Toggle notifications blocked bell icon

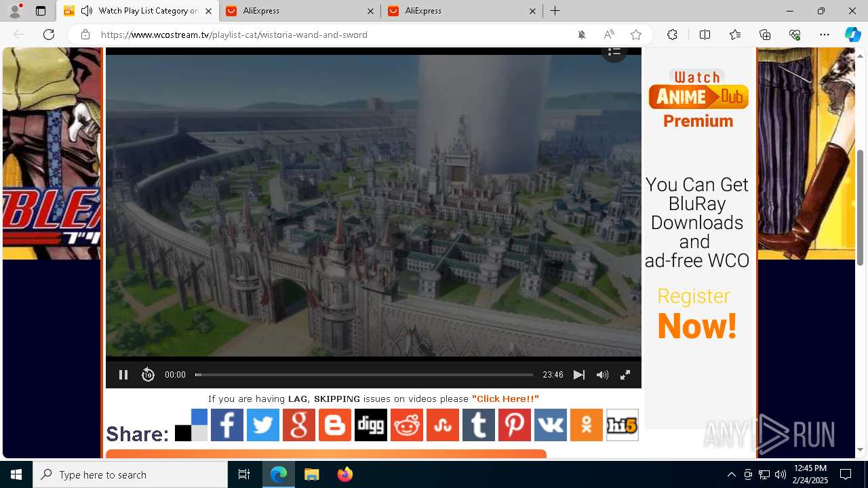(582, 35)
